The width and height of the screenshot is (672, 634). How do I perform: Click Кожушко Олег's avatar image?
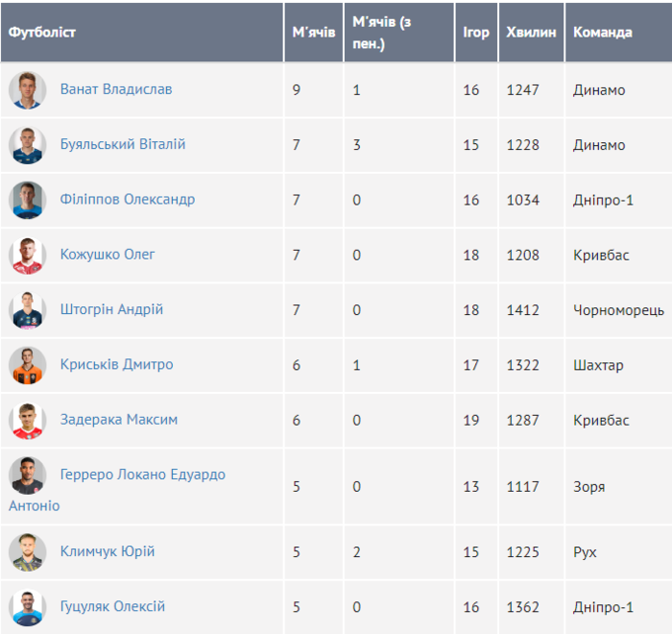[x=28, y=256]
